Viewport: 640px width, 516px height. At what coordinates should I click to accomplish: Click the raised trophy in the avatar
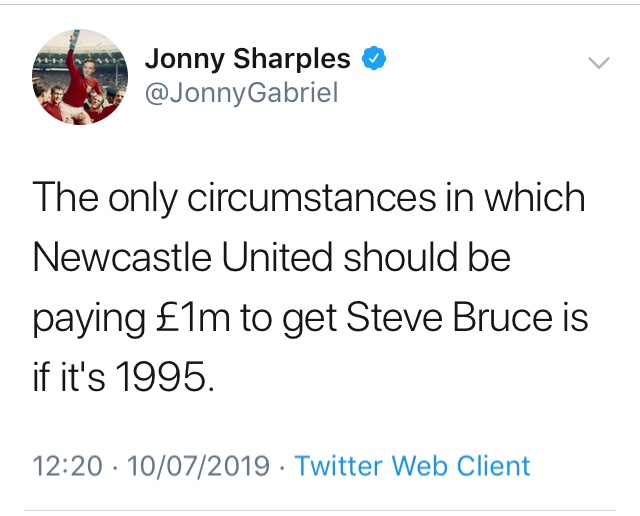74,40
